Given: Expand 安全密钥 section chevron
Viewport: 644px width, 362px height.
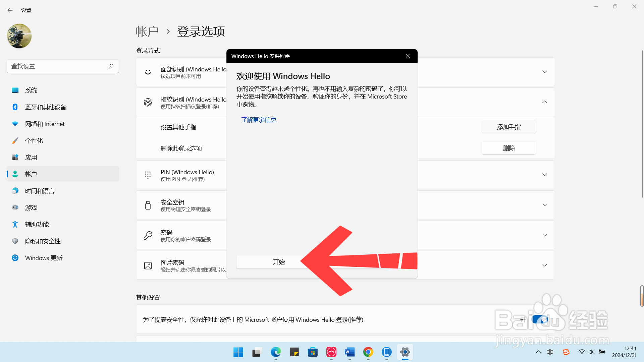Looking at the screenshot, I should point(545,205).
